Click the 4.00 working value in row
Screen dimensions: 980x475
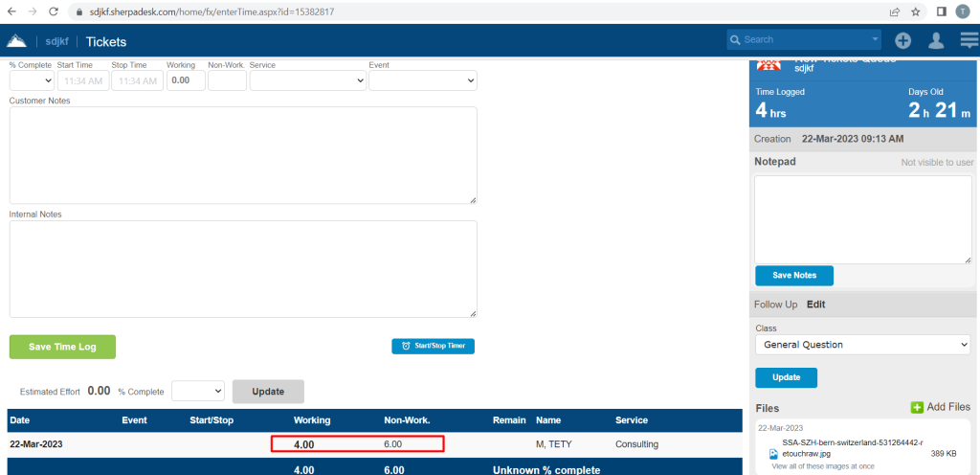click(x=303, y=445)
